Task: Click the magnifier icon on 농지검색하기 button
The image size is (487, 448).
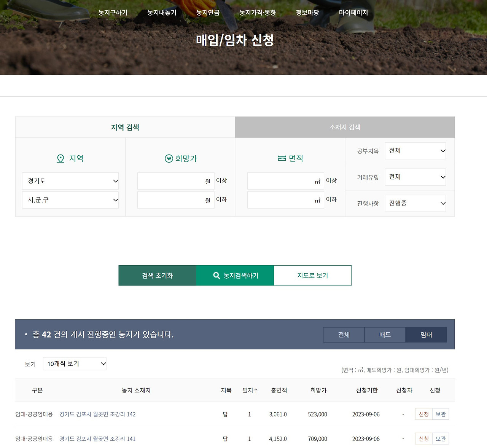Action: pyautogui.click(x=217, y=275)
